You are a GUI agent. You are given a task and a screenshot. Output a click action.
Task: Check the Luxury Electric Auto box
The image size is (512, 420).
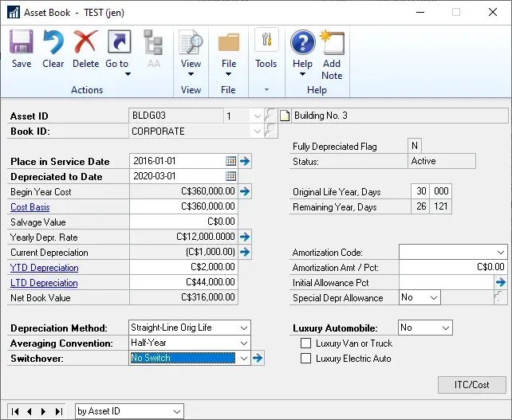coord(305,359)
